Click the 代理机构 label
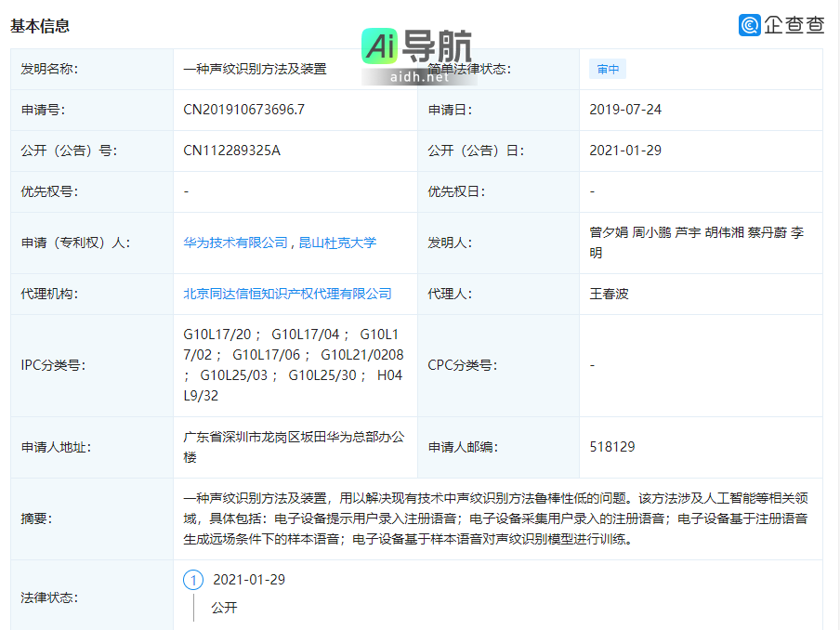Screen dimensions: 840x630 [49, 294]
